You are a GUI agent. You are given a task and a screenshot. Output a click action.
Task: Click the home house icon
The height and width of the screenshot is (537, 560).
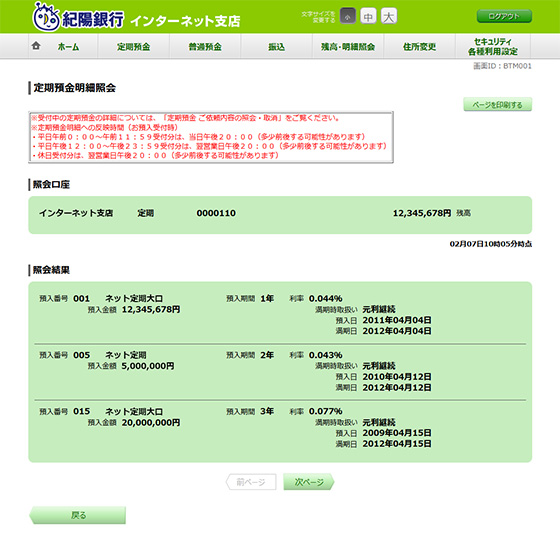coord(36,46)
